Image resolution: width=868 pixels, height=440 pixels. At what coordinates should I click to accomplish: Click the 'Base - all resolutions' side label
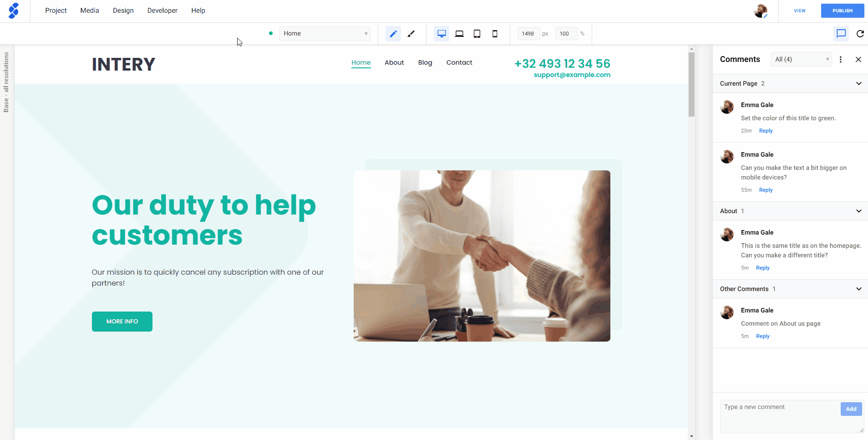pos(6,82)
